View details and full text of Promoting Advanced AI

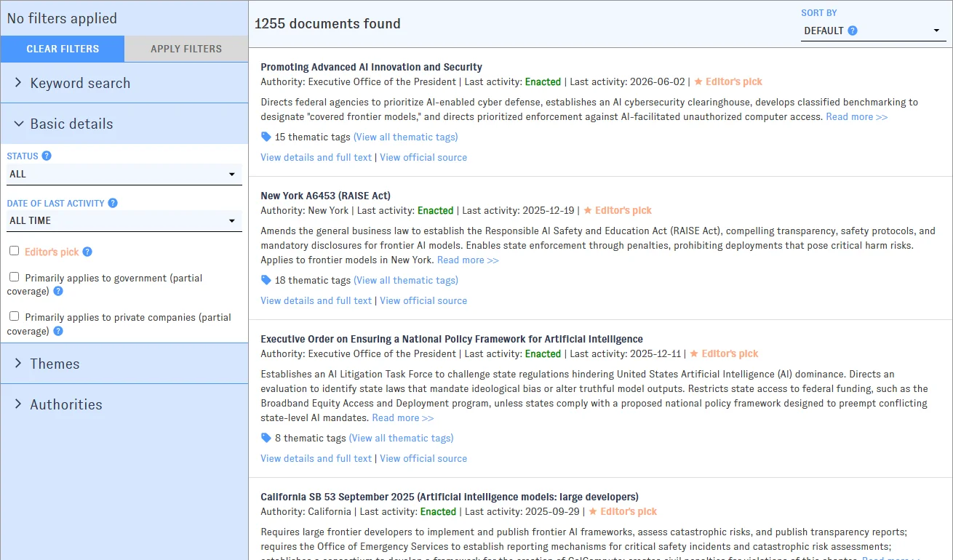coord(316,157)
